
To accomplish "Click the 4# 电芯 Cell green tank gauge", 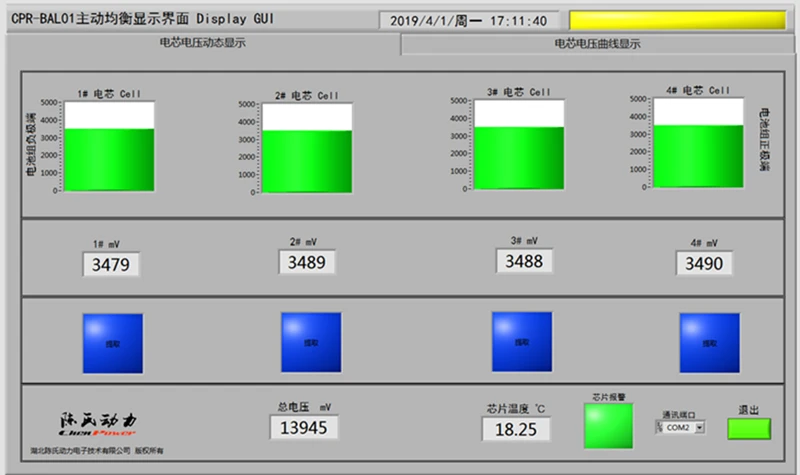I will click(x=698, y=143).
